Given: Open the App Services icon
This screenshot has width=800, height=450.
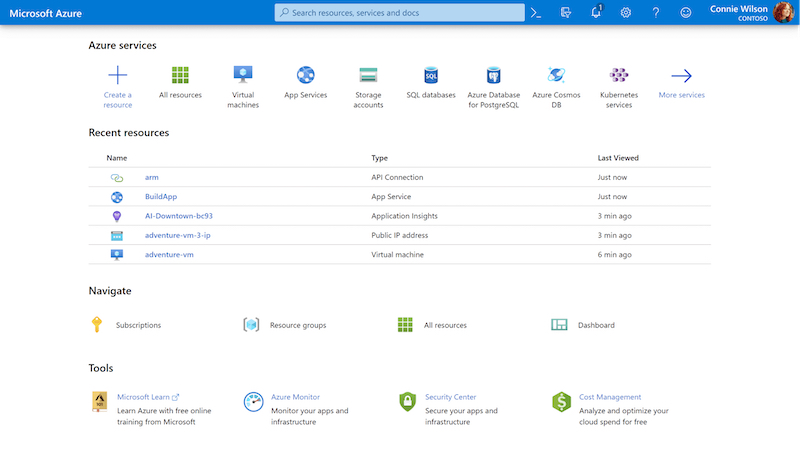Looking at the screenshot, I should pos(306,75).
